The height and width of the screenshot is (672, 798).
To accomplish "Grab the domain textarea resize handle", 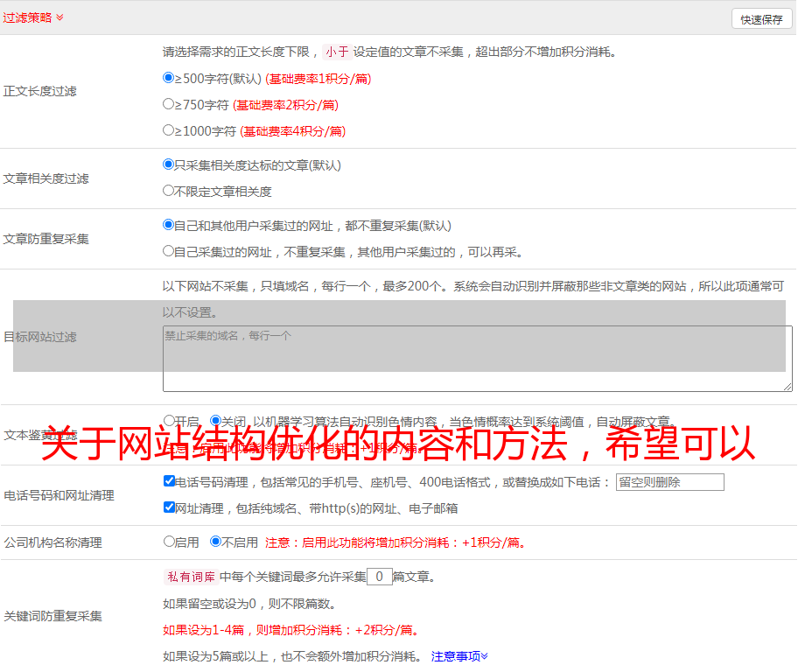I will pyautogui.click(x=787, y=387).
